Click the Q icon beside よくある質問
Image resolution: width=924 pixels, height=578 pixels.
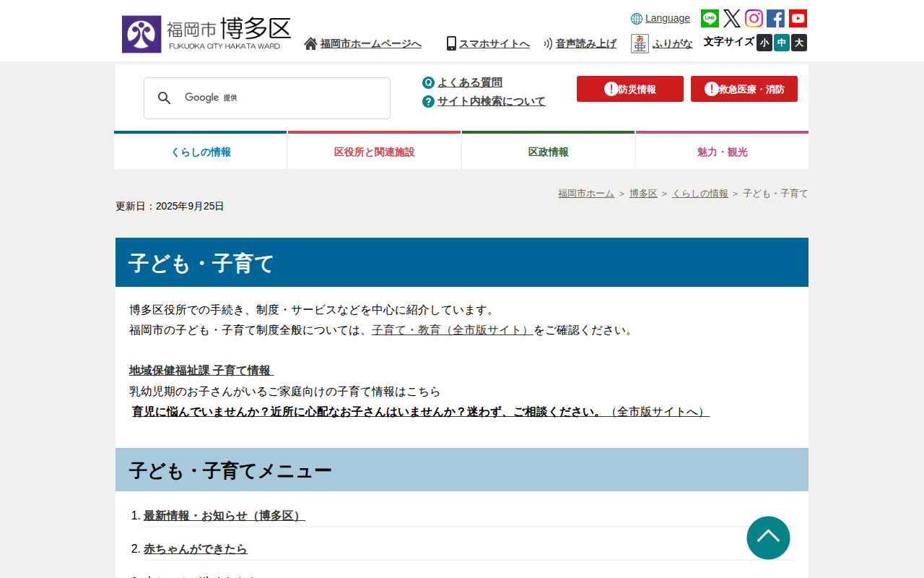point(428,82)
